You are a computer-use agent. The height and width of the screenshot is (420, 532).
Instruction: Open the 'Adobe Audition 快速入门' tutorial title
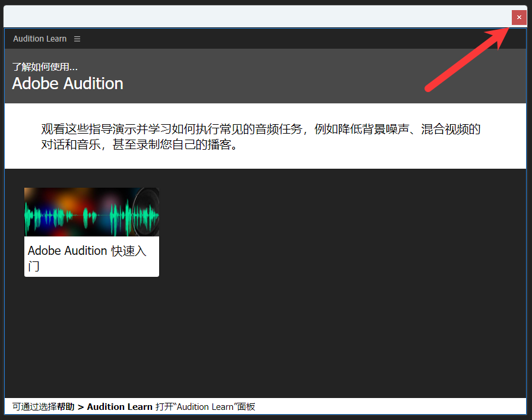87,258
